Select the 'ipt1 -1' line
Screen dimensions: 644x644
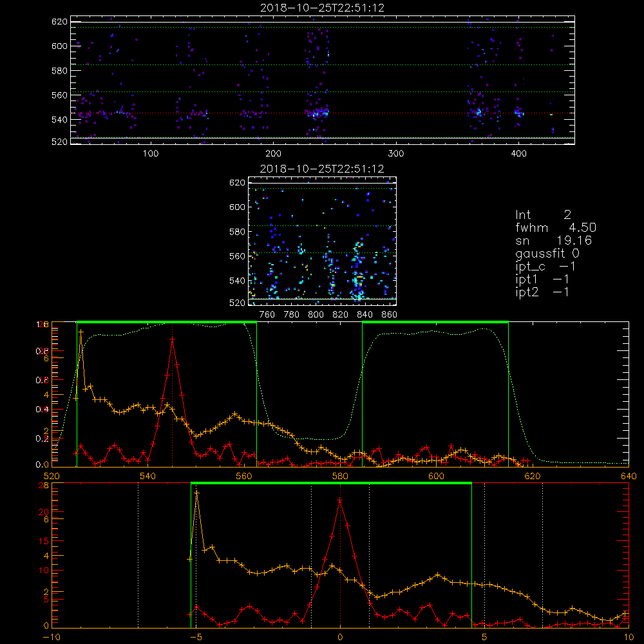(542, 279)
